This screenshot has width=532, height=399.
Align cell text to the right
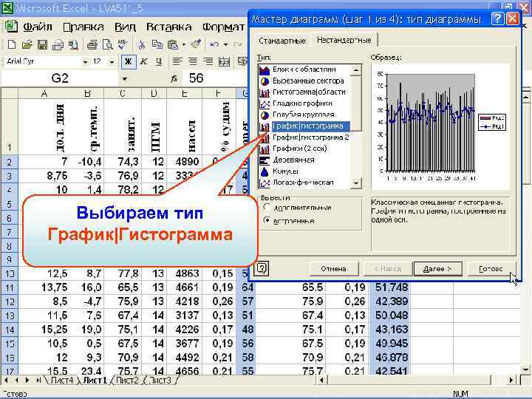pyautogui.click(x=208, y=62)
